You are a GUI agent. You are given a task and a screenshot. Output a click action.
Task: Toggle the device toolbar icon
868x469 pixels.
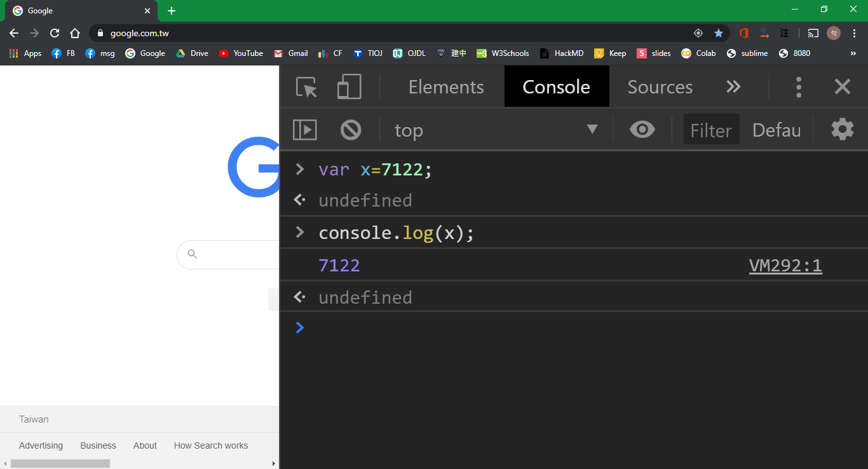[x=349, y=87]
